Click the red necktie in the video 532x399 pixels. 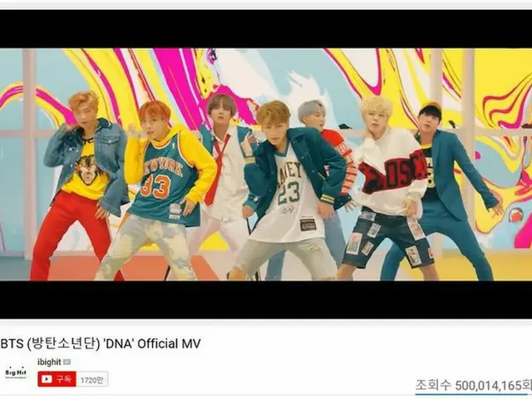[217, 170]
